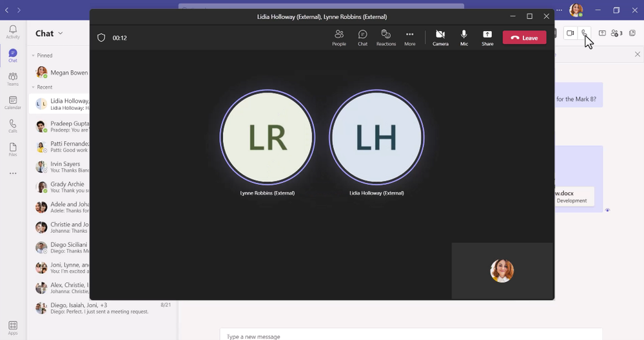
Task: Select the Chat icon in sidebar
Action: 13,55
